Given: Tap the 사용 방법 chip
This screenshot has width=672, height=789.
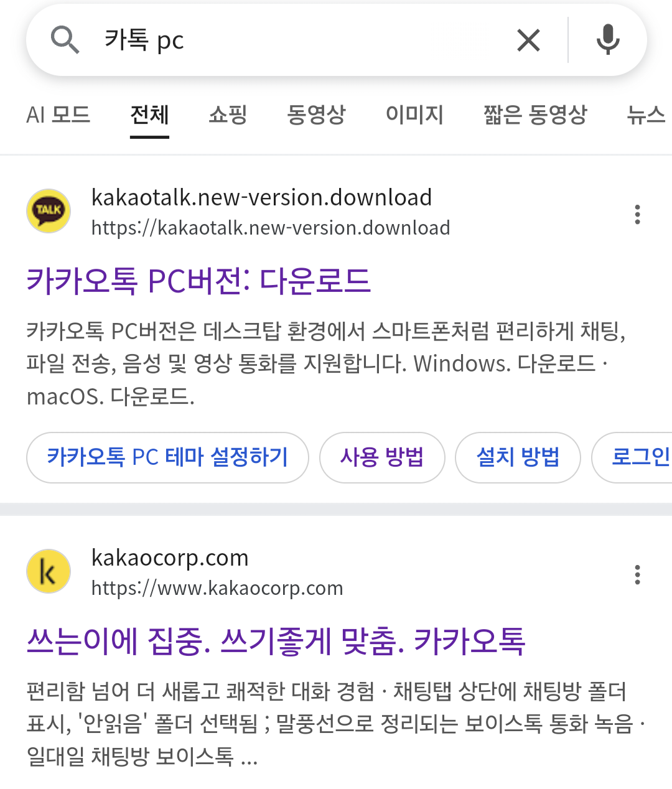Looking at the screenshot, I should (x=382, y=457).
